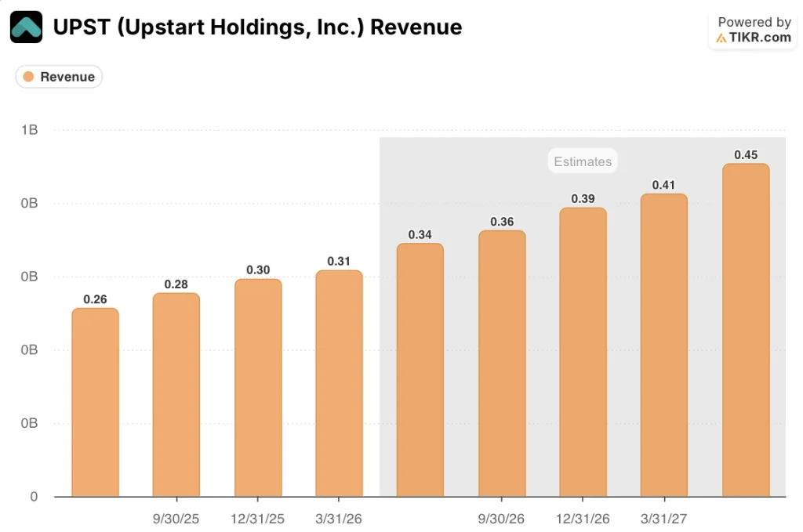Select the 0.28 bar for 9/30/25
The image size is (803, 532).
(x=176, y=394)
